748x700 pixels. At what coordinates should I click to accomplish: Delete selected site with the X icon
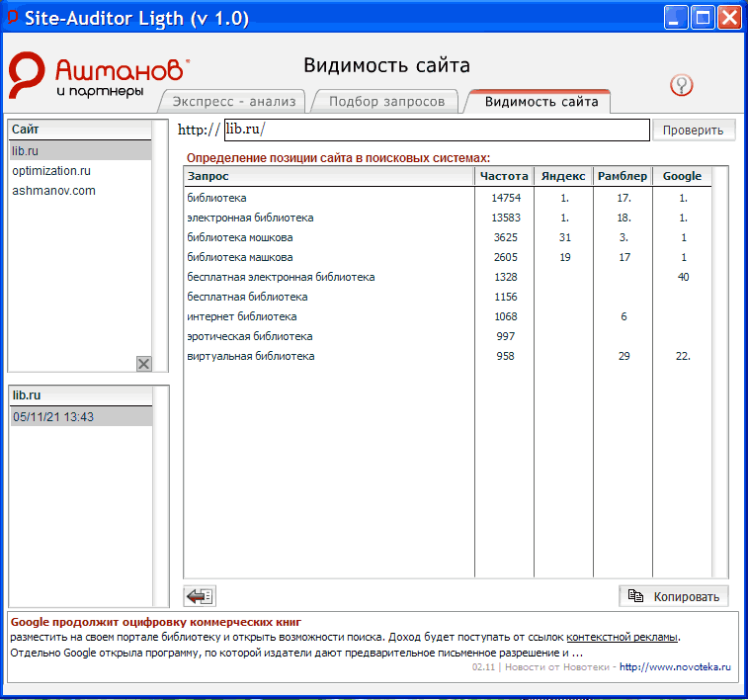pos(144,364)
